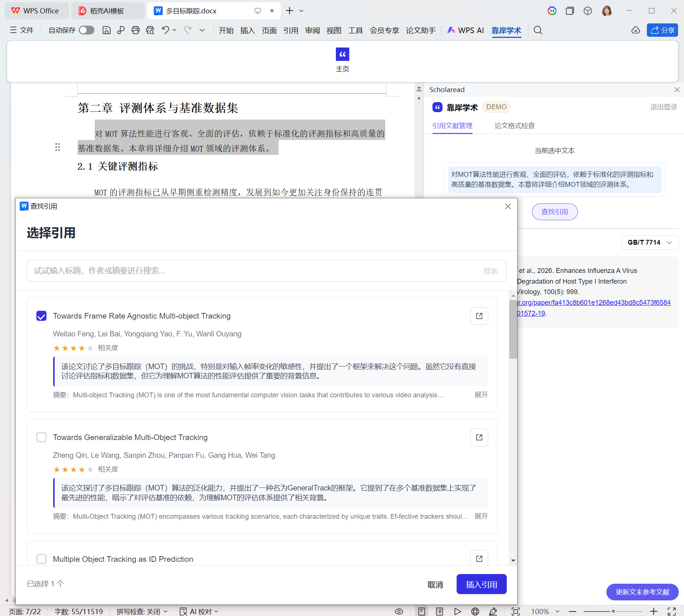Click the 查找引用 button in Scholaread panel
684x616 pixels.
[x=555, y=212]
